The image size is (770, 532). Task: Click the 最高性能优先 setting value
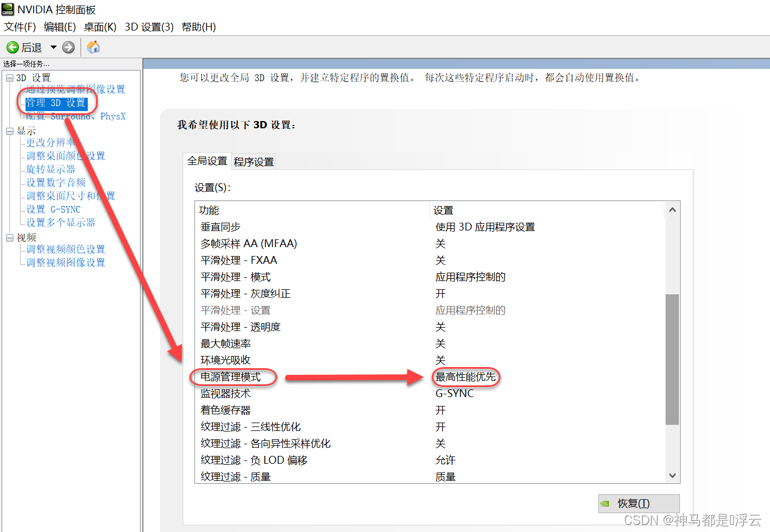[466, 377]
